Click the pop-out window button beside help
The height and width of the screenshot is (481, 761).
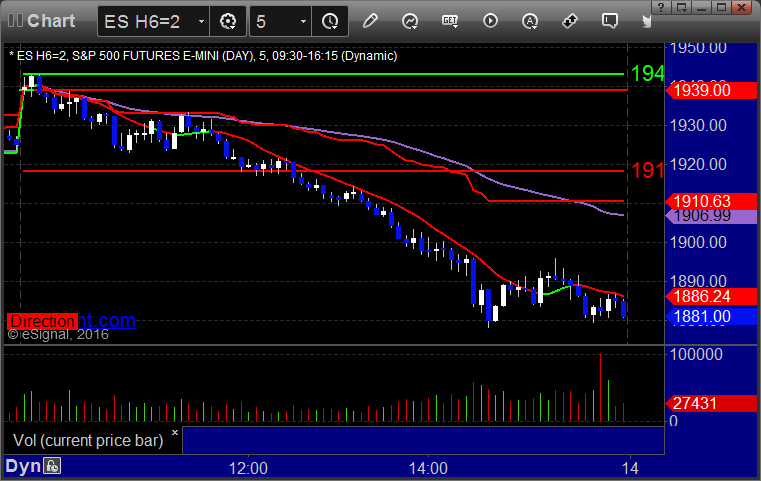point(681,7)
